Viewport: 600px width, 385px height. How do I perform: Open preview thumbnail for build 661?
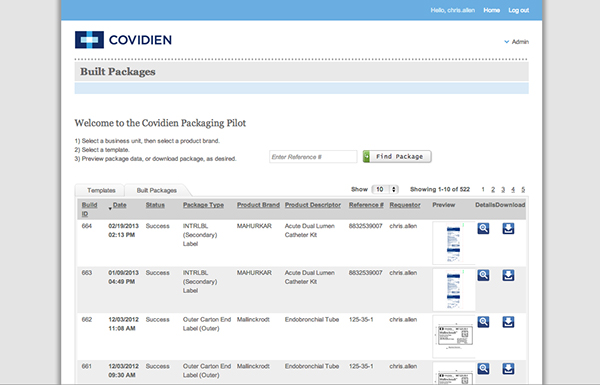point(454,373)
